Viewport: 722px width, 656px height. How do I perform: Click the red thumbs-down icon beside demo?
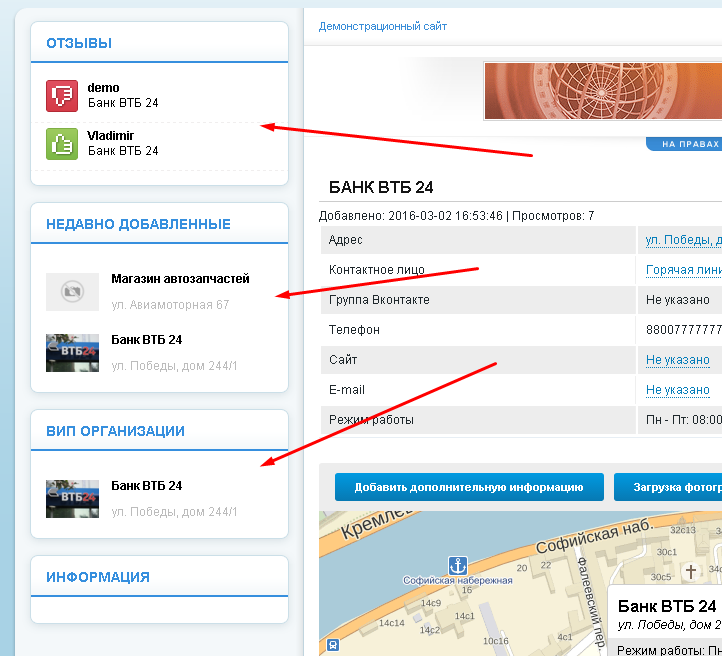click(x=62, y=96)
